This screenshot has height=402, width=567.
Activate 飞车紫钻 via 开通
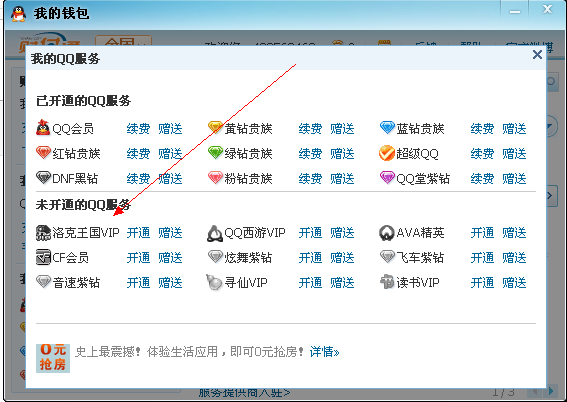point(482,258)
